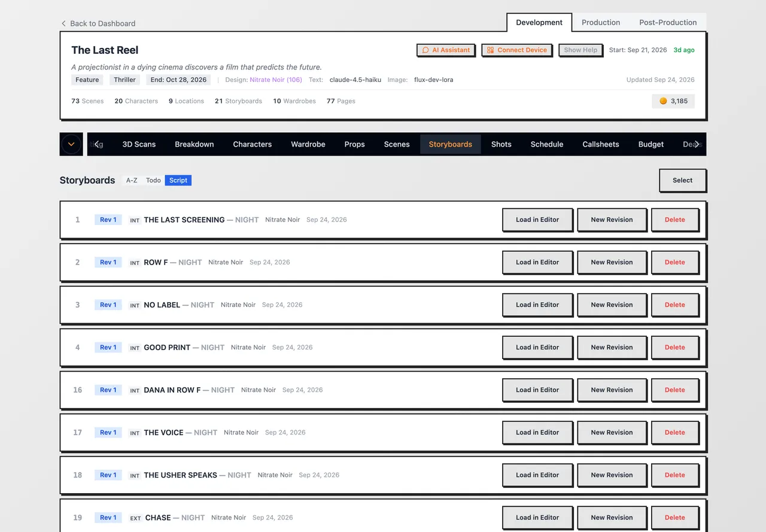The image size is (766, 532).
Task: Open the Characters section
Action: tap(253, 144)
